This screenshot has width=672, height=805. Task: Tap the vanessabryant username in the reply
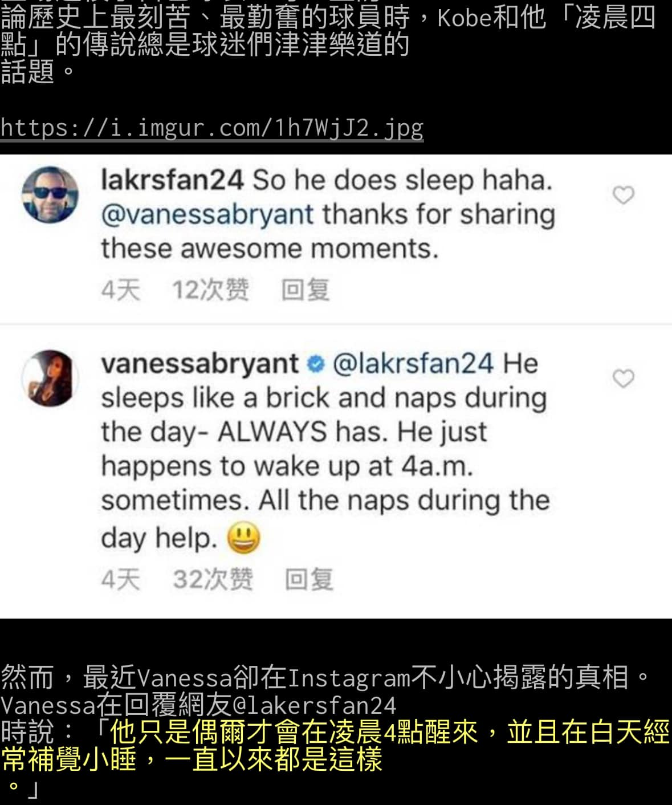199,364
